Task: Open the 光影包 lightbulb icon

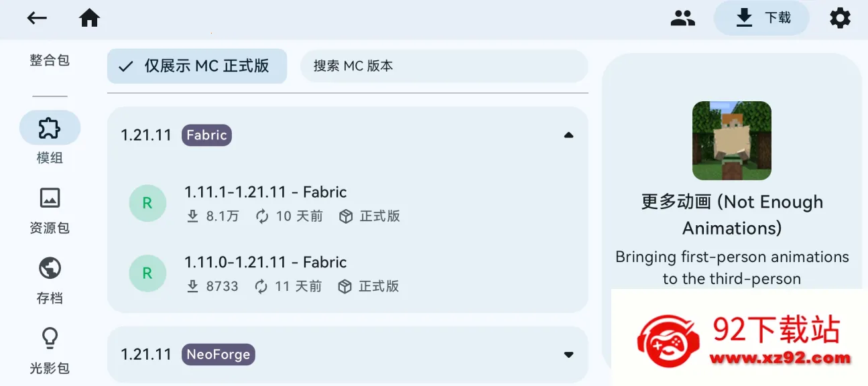Action: tap(50, 338)
